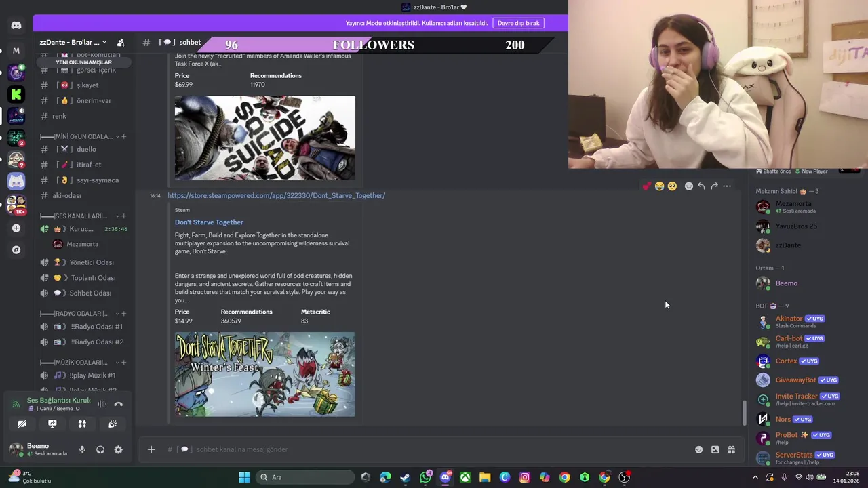Jump to YENİ OKUNMAMIŞLAR unread messages
Image resolution: width=868 pixels, height=488 pixels.
click(x=84, y=62)
